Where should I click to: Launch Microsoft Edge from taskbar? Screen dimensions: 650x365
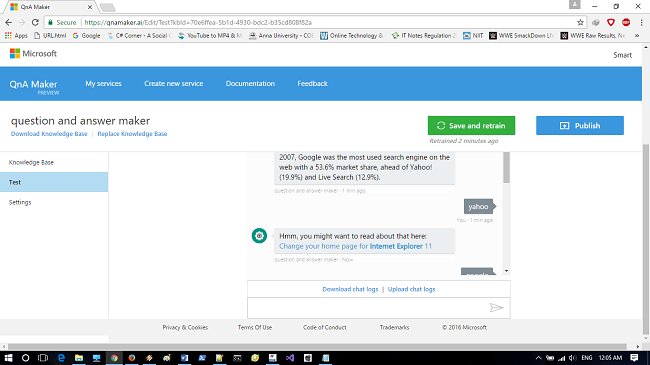[x=61, y=358]
